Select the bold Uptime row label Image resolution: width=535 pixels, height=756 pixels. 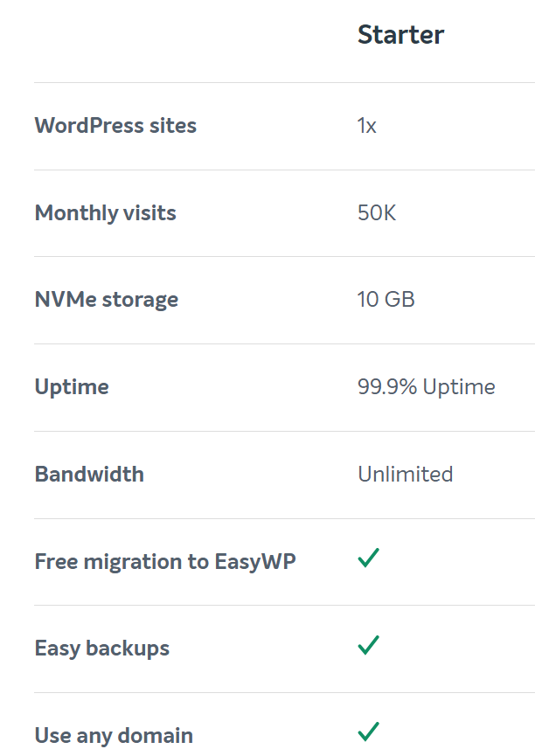click(72, 387)
